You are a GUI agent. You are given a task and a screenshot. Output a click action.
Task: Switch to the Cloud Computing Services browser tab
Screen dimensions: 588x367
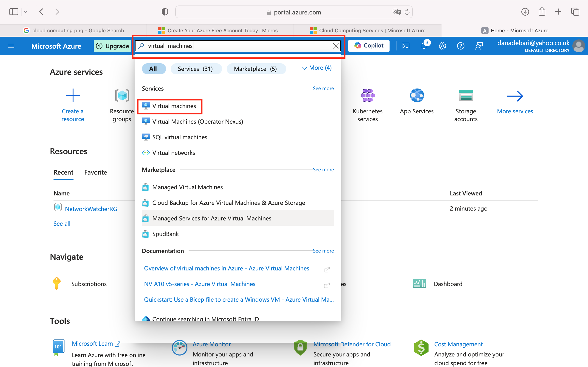pos(368,30)
